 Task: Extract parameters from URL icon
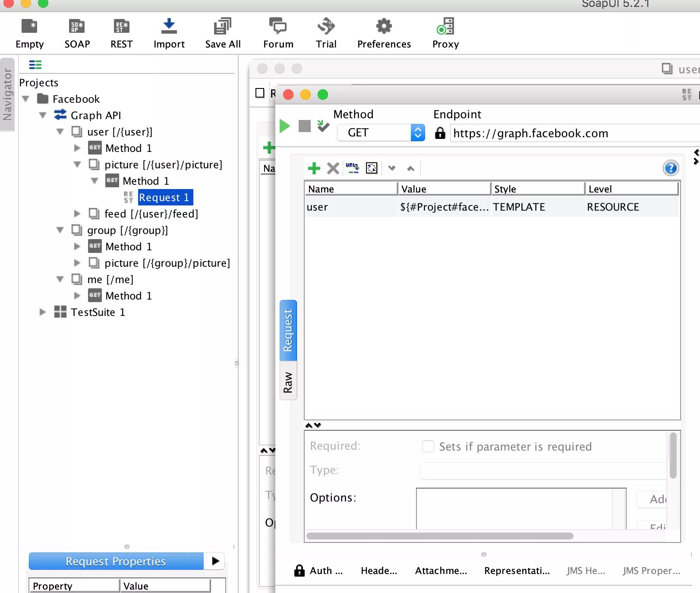coord(352,168)
